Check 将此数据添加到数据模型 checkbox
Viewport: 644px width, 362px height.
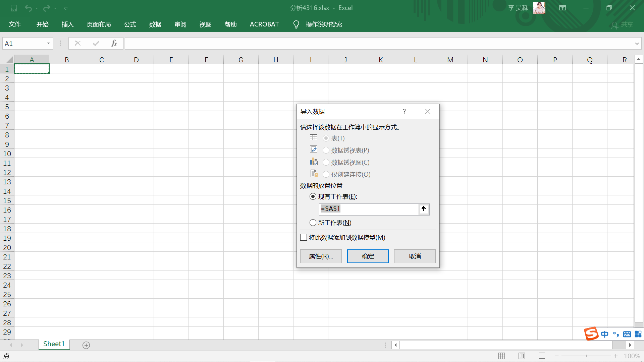[x=304, y=237]
